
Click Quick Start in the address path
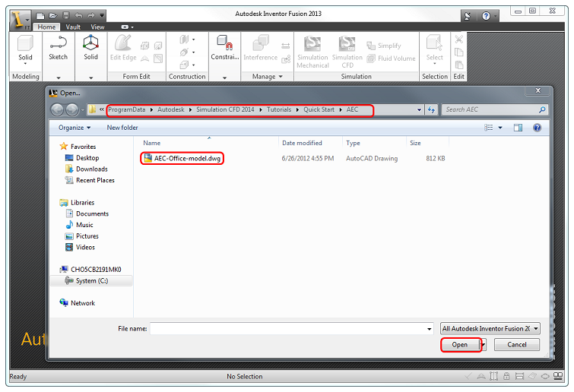point(319,109)
